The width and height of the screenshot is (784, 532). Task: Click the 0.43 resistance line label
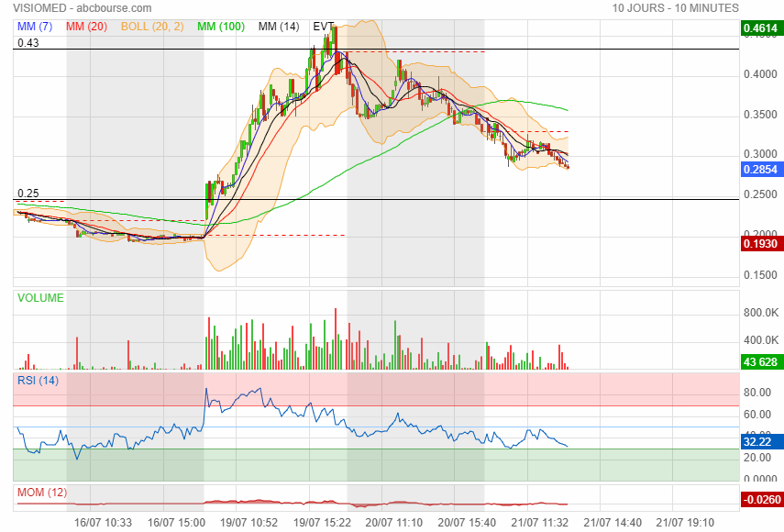tap(28, 43)
